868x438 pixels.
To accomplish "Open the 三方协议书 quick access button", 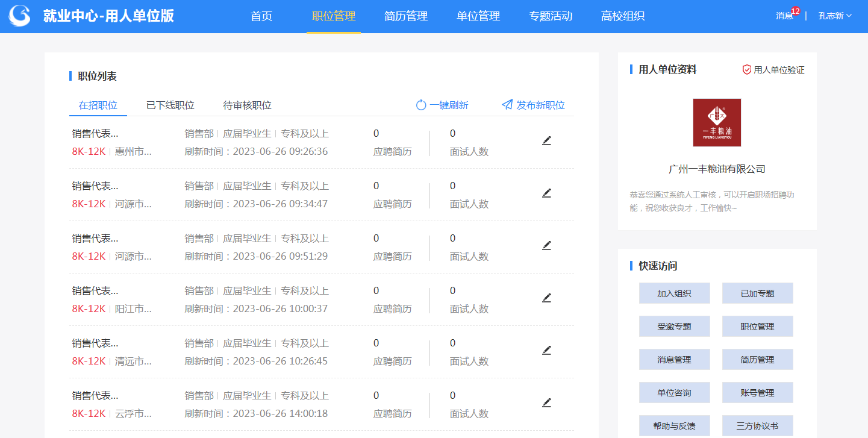I will pyautogui.click(x=757, y=425).
